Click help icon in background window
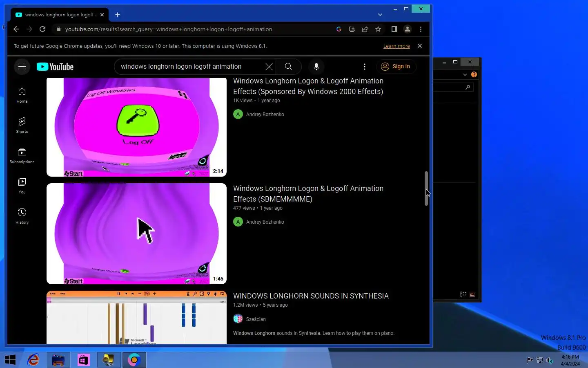 [x=474, y=74]
